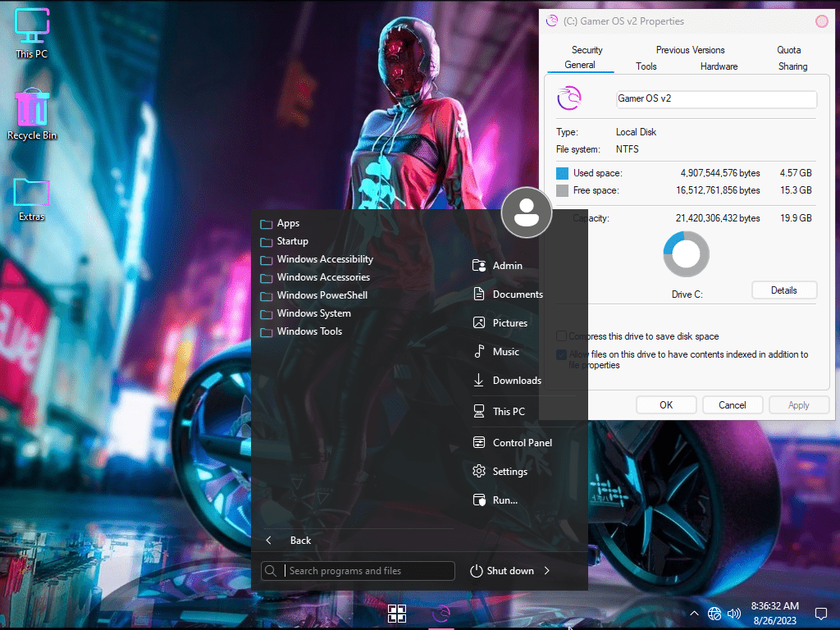Image resolution: width=840 pixels, height=630 pixels.
Task: Toggle Compress this drive checkbox
Action: click(561, 336)
